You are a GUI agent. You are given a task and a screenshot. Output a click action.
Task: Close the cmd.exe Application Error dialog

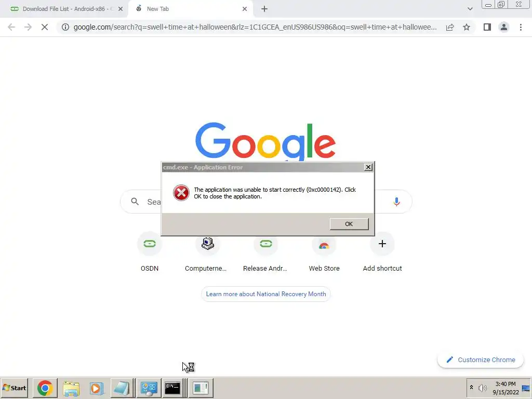(368, 167)
